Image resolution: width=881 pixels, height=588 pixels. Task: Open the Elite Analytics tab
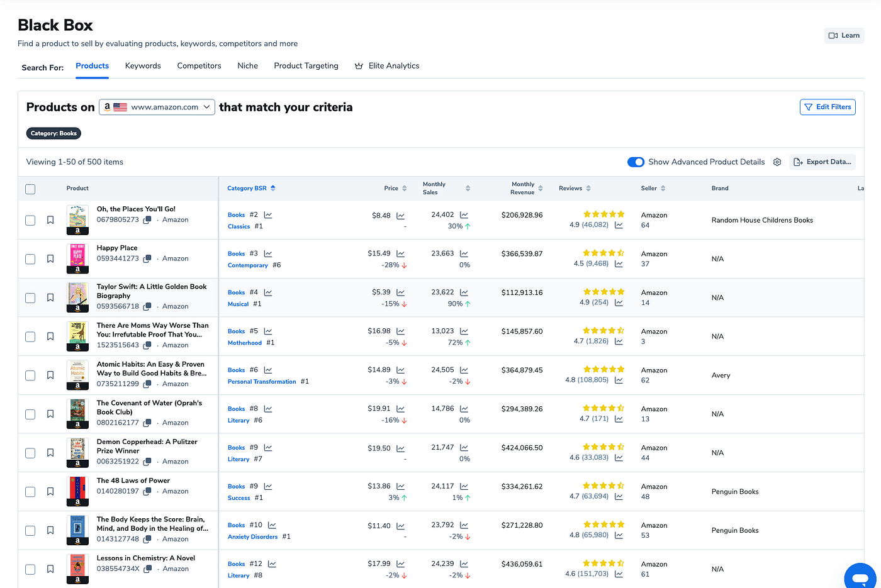tap(387, 65)
